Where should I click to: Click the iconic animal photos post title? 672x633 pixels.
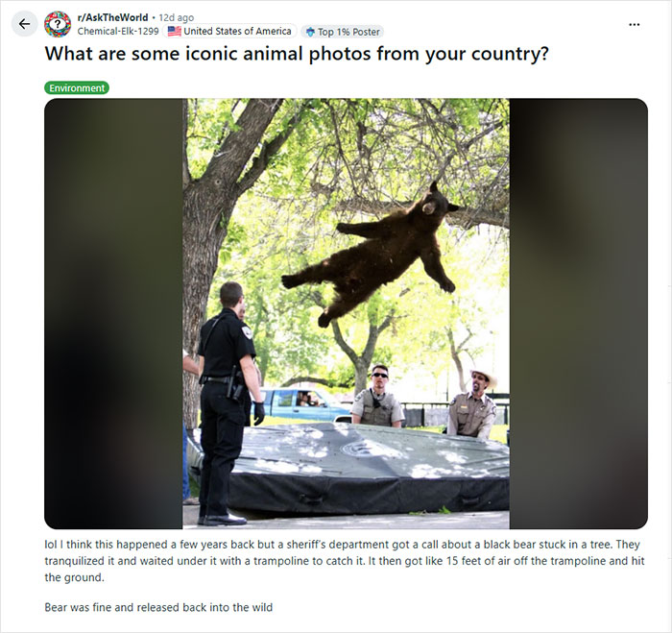[x=297, y=54]
